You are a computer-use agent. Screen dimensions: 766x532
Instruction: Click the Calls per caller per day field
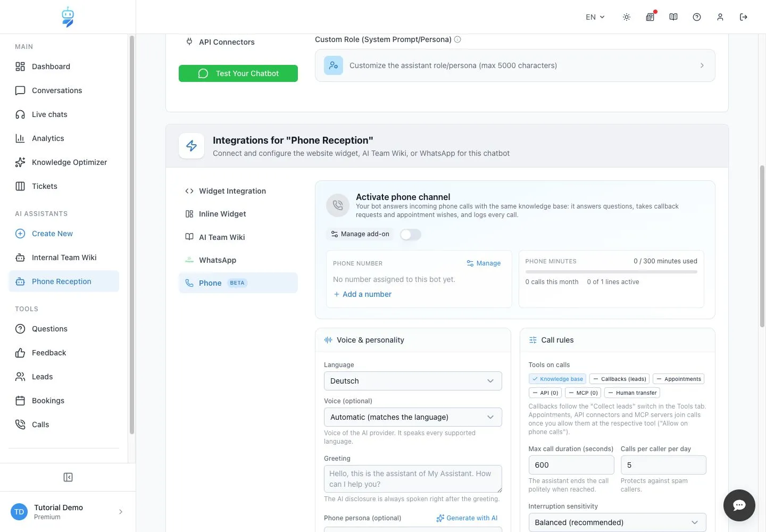[x=663, y=465]
